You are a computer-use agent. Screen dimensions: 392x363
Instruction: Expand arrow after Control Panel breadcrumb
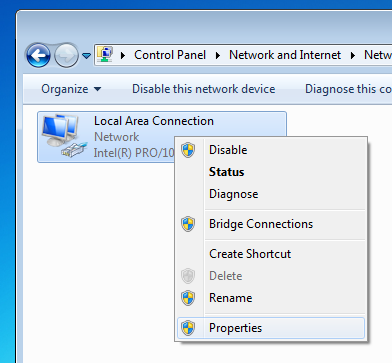pos(218,55)
